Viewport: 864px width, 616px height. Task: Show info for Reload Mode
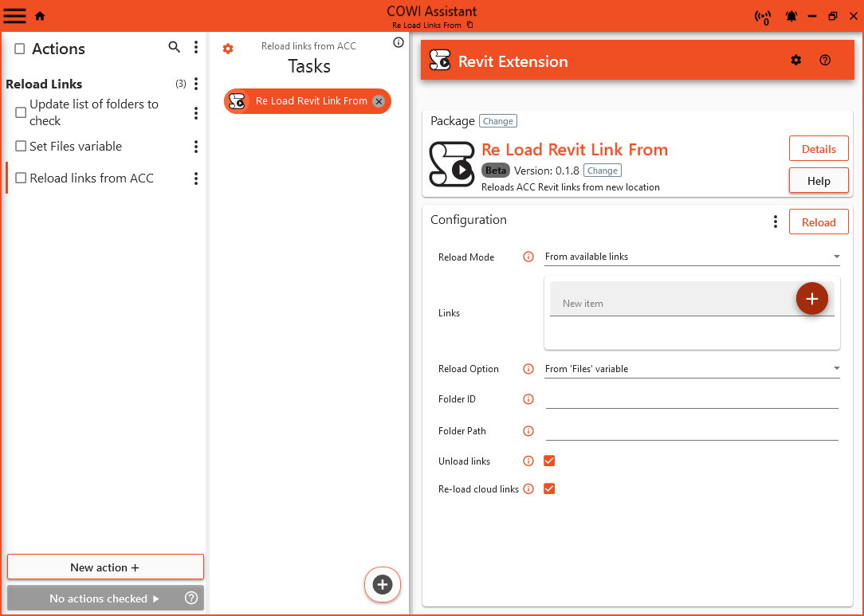[528, 257]
